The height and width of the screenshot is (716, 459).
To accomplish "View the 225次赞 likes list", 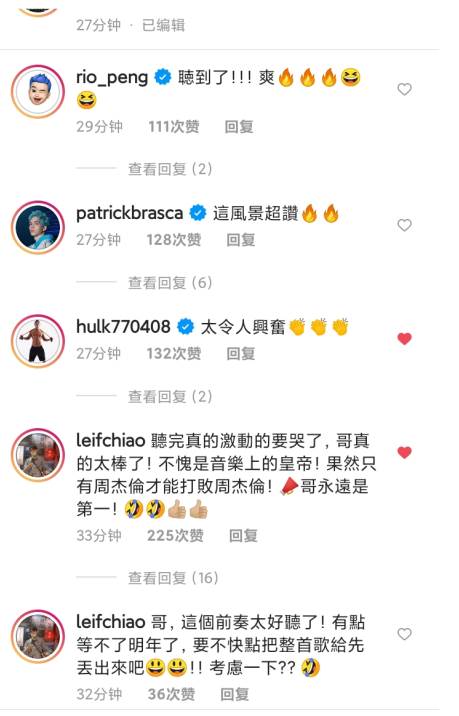I will click(175, 535).
